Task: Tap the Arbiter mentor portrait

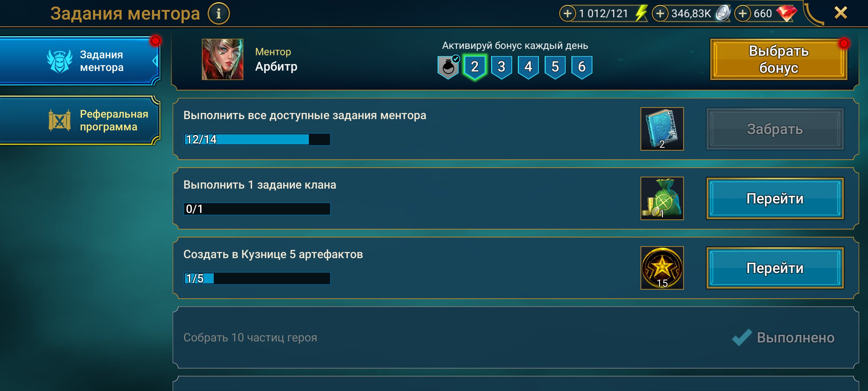Action: tap(222, 59)
